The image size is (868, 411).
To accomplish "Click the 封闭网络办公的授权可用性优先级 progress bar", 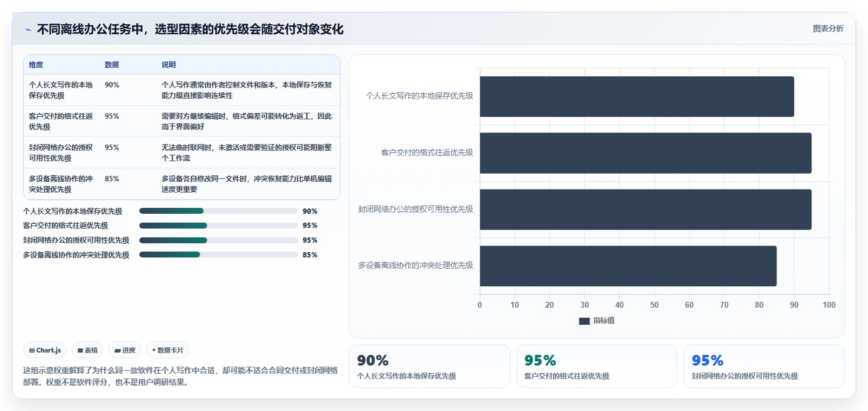I will point(218,240).
